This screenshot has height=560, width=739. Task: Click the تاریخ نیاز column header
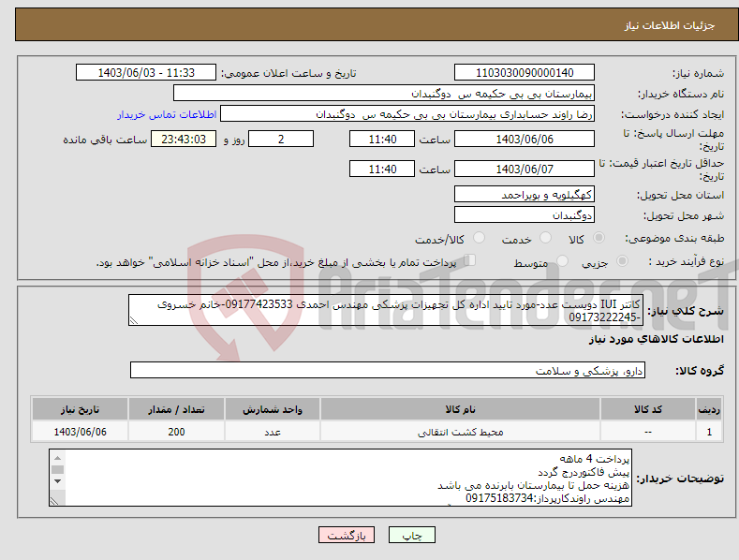tap(81, 409)
